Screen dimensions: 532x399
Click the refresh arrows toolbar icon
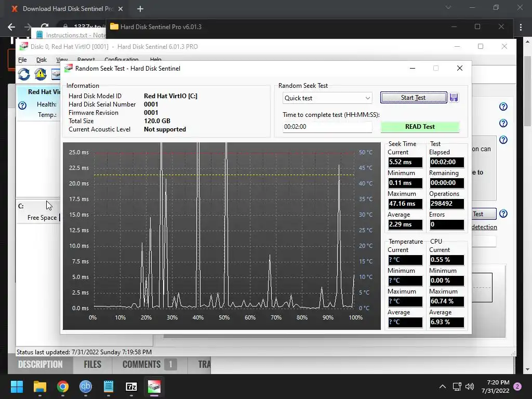(x=24, y=74)
